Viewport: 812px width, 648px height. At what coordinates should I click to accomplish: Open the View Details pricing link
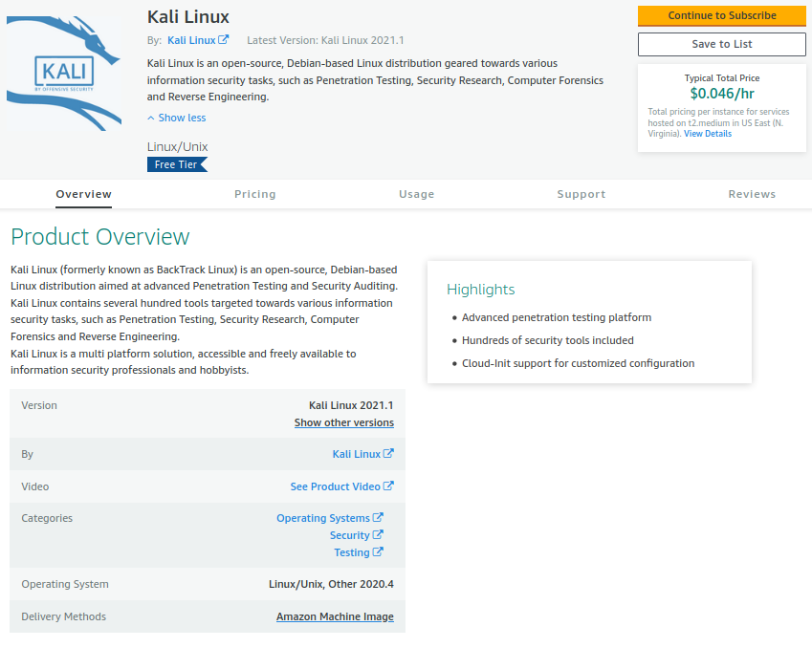(707, 134)
